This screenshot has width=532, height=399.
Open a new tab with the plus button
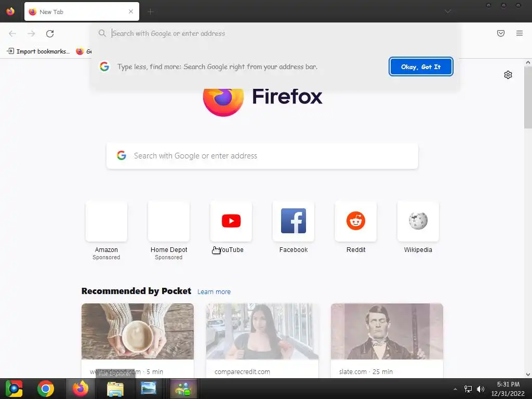[151, 12]
